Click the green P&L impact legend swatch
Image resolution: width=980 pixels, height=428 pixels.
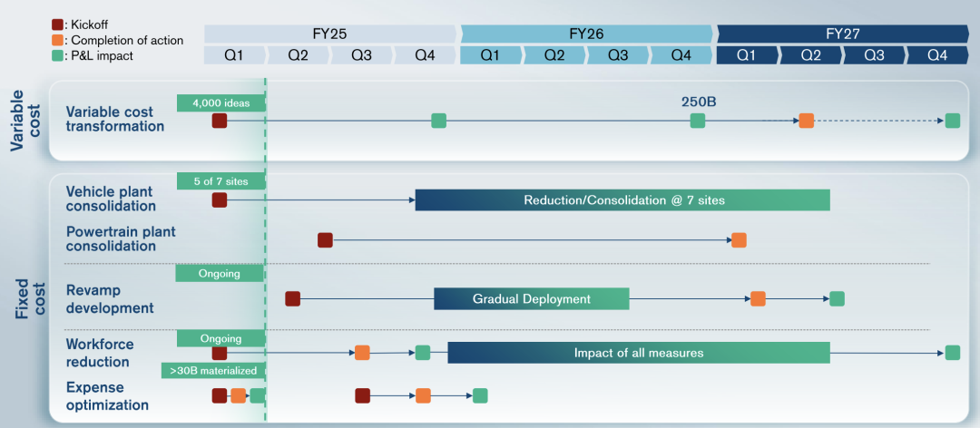(x=57, y=55)
